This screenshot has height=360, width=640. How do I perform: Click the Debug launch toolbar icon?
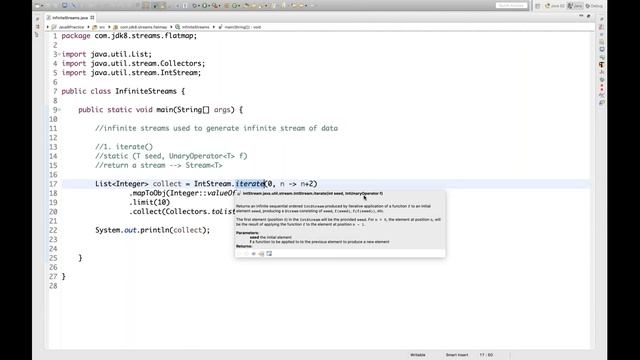click(194, 6)
